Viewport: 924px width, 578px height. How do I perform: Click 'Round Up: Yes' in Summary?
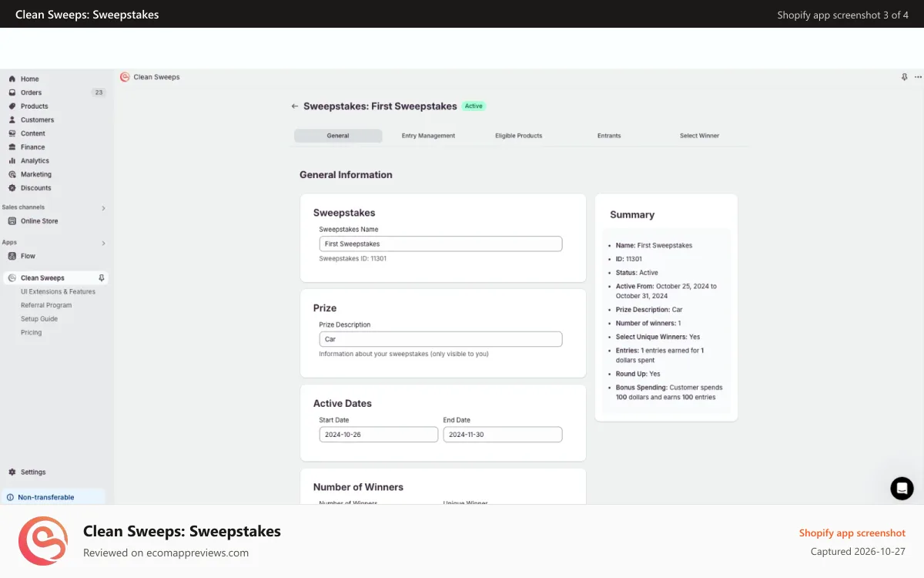(x=638, y=374)
